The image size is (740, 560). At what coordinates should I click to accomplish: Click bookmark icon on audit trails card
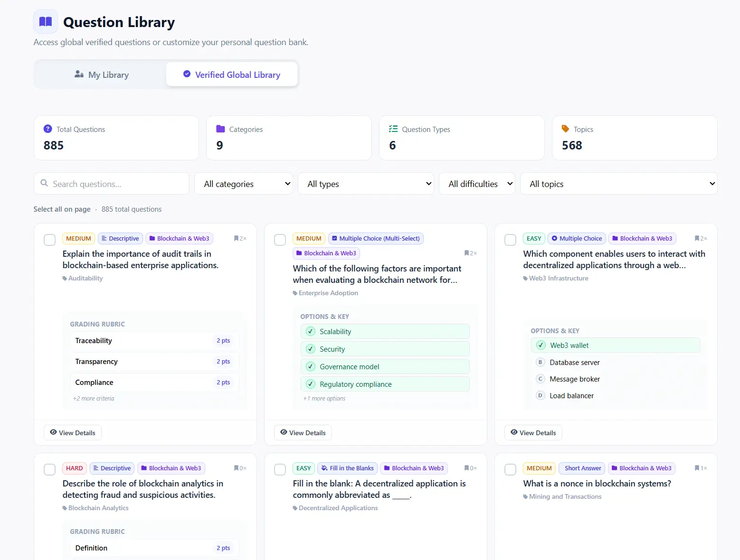click(237, 238)
